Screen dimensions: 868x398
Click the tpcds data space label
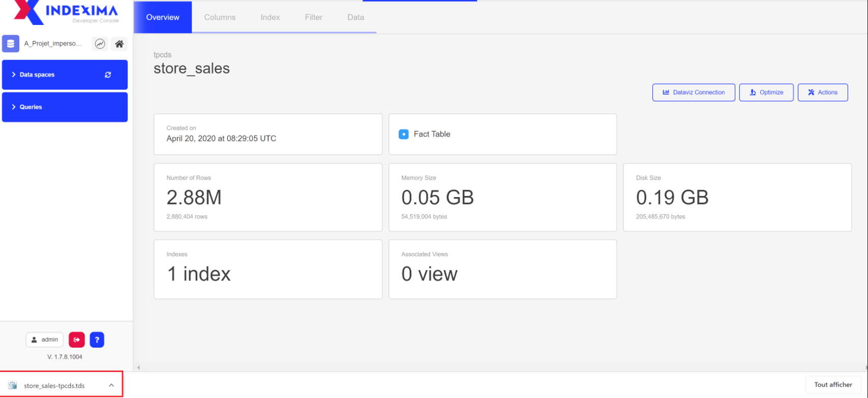point(162,55)
